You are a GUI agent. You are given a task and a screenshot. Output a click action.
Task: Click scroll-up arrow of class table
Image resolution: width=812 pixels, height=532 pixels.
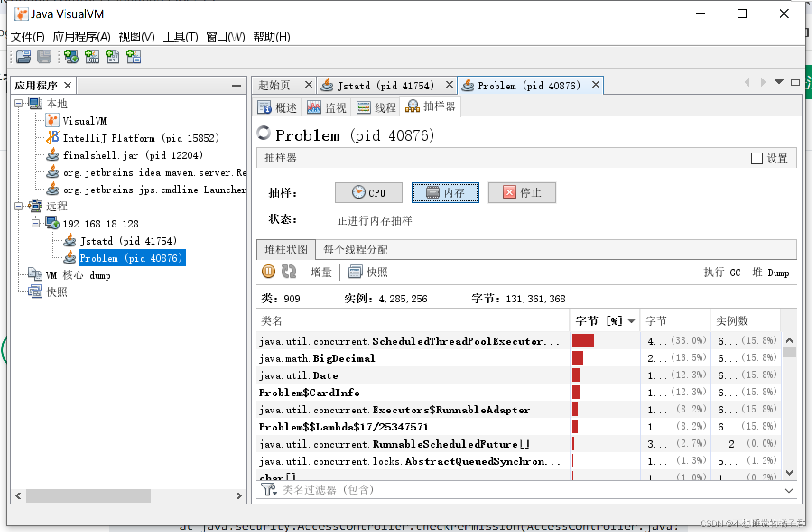coord(789,341)
